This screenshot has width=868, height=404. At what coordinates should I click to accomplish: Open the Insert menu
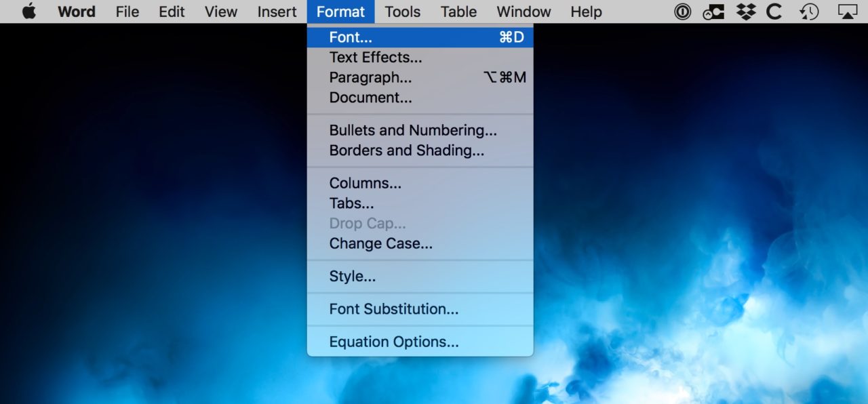coord(277,12)
